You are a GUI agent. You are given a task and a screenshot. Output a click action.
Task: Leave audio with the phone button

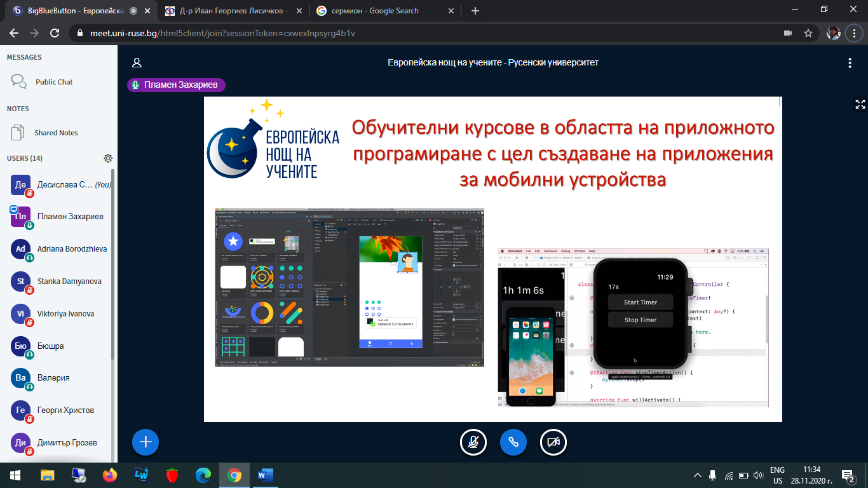pyautogui.click(x=513, y=443)
